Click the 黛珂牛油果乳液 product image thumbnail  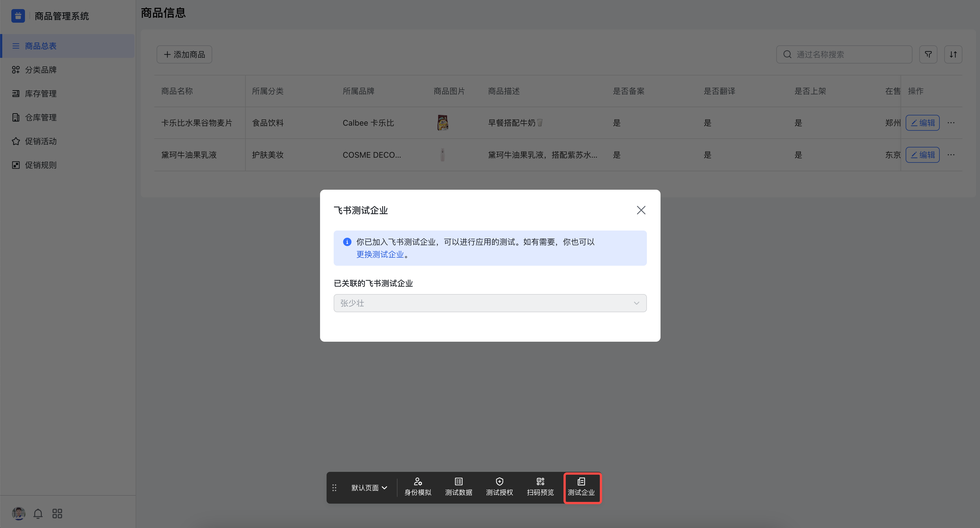[x=442, y=155]
